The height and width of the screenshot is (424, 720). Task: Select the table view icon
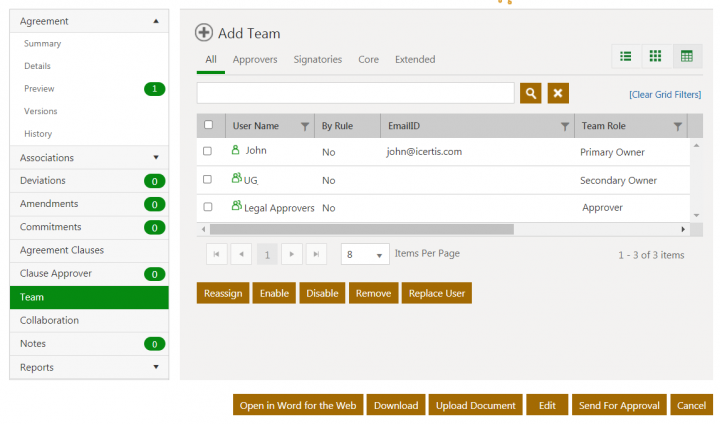click(x=687, y=57)
